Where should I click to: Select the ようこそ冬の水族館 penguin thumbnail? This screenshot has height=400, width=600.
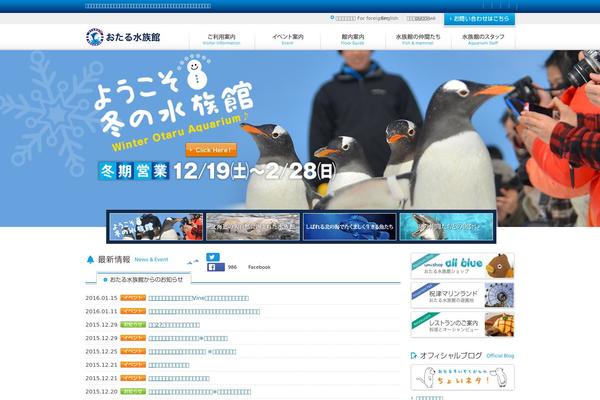(x=156, y=227)
